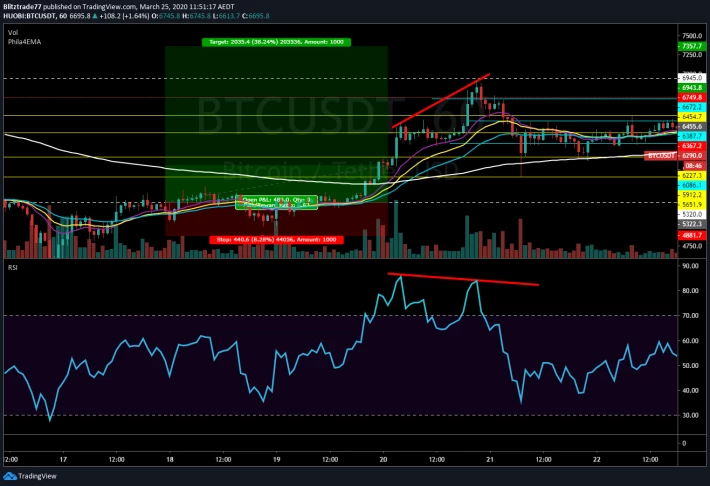
Task: Click the 30.00 RSI axis value
Action: [691, 415]
